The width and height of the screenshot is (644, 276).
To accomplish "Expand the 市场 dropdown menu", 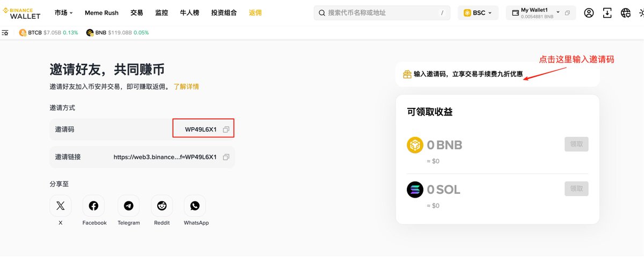I will click(64, 12).
